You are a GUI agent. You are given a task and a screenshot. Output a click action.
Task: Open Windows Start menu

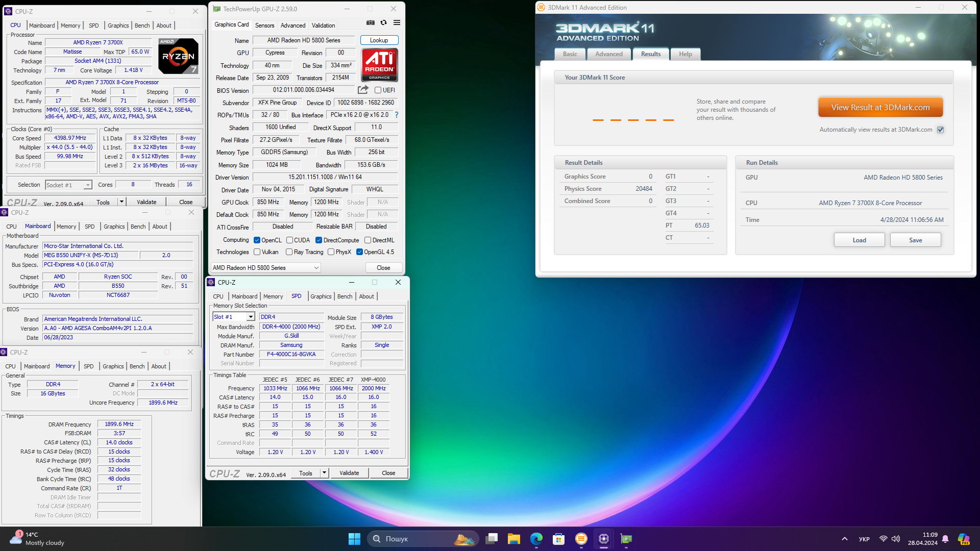click(354, 539)
